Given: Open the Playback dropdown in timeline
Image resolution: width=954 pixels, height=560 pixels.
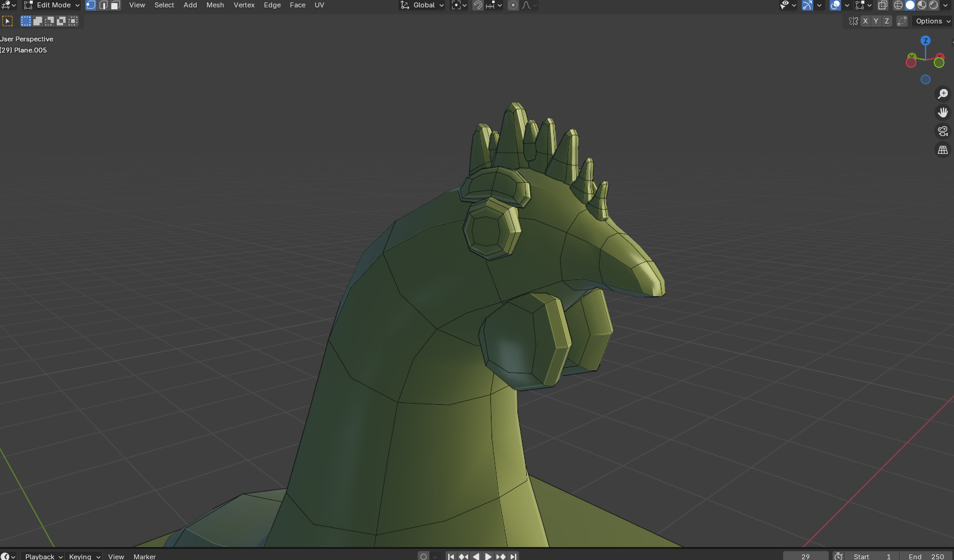Looking at the screenshot, I should (x=44, y=556).
